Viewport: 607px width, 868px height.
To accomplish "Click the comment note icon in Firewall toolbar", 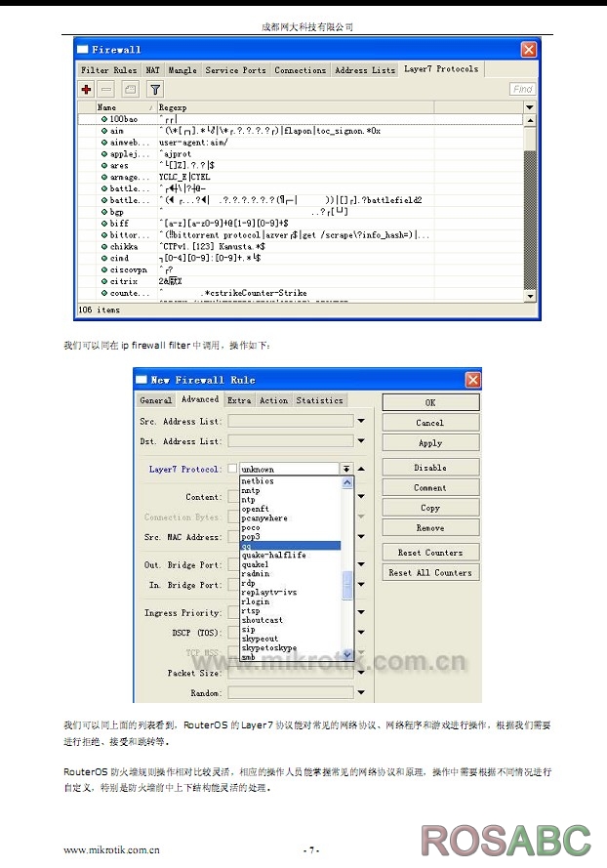I will tap(130, 89).
